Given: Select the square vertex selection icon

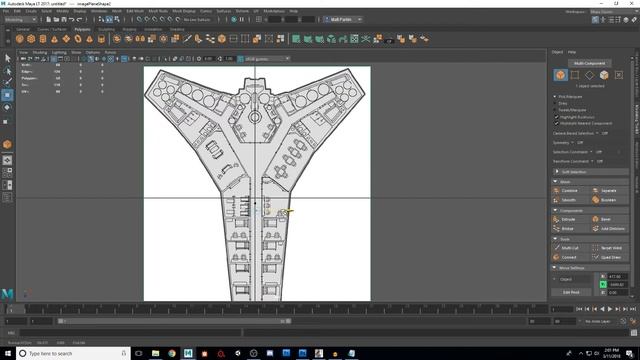Looking at the screenshot, I should tap(575, 75).
